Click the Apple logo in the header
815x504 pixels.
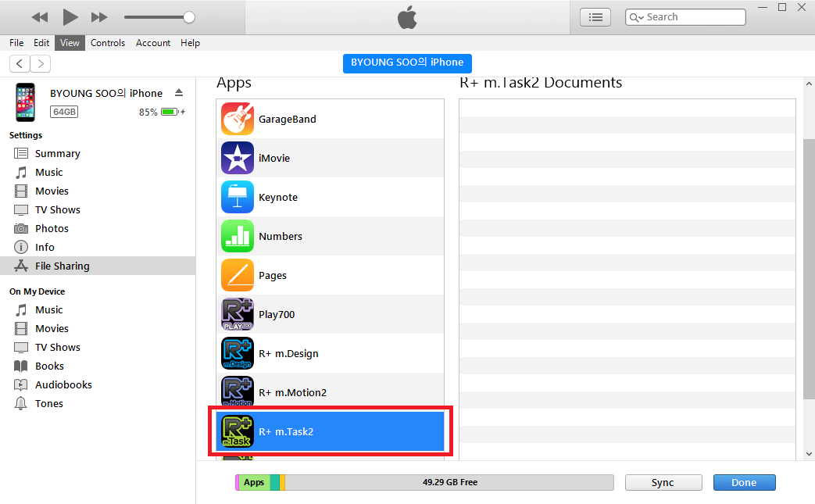coord(408,17)
